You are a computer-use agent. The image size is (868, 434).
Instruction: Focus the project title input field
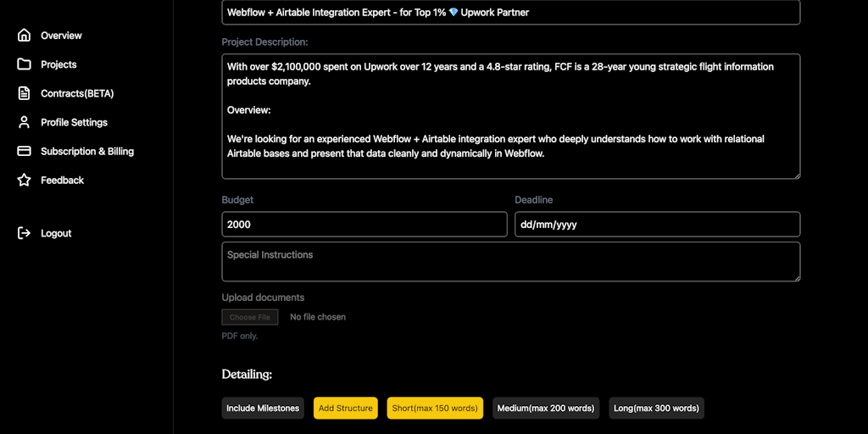511,12
